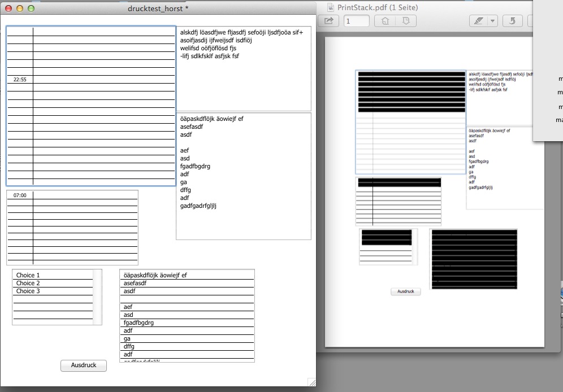This screenshot has width=563, height=392.
Task: Select the fgadfbgdrg row in bottom list
Action: 187,323
